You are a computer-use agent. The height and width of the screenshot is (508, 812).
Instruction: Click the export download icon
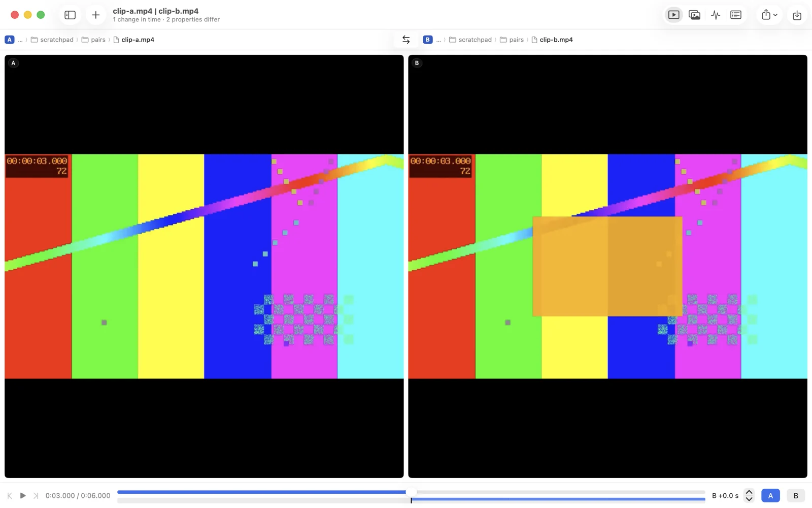797,15
